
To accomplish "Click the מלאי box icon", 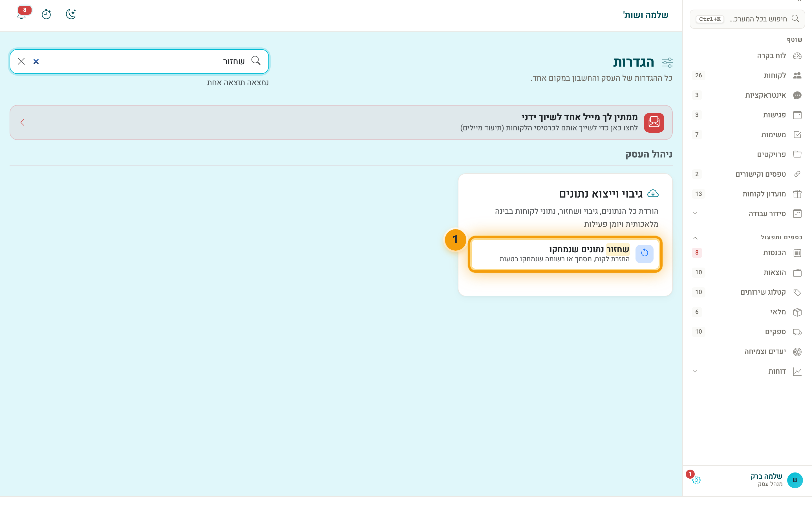I will coord(797,312).
